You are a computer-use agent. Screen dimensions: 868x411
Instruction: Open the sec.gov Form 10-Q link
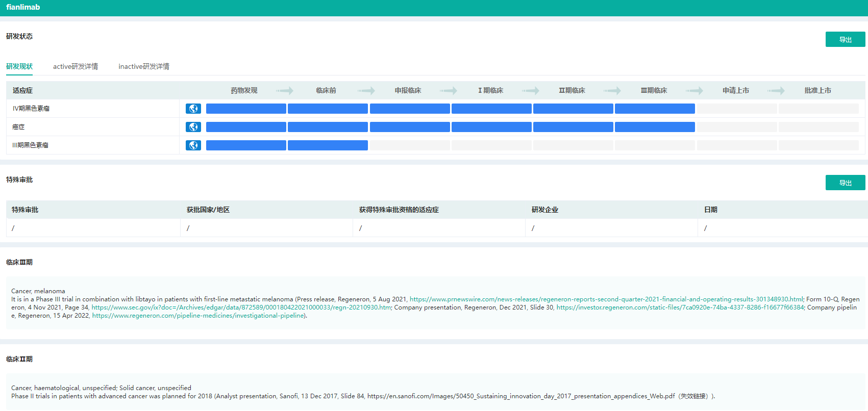[x=241, y=307]
